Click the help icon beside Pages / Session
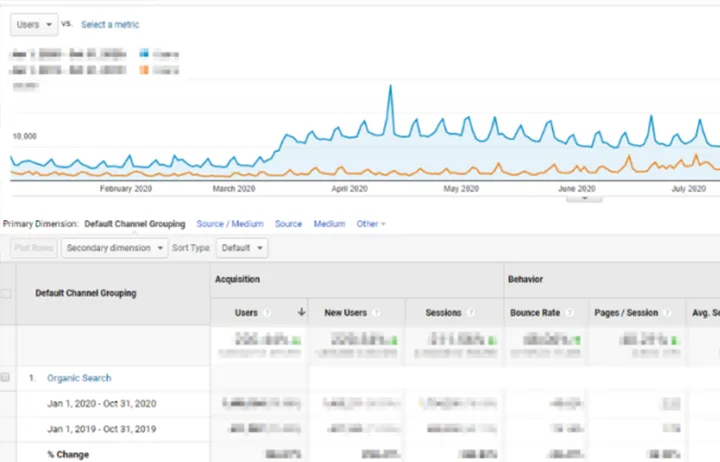This screenshot has height=462, width=720. 667,313
